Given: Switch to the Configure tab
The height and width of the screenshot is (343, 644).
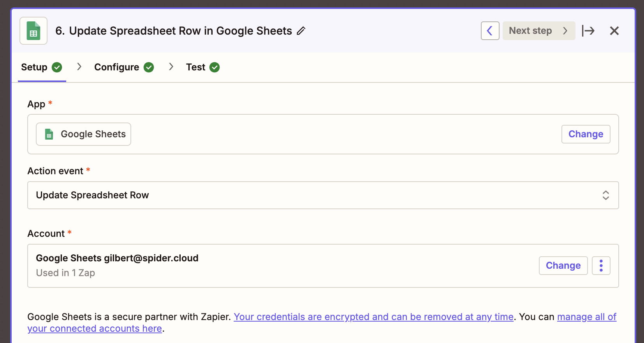Looking at the screenshot, I should (x=117, y=67).
